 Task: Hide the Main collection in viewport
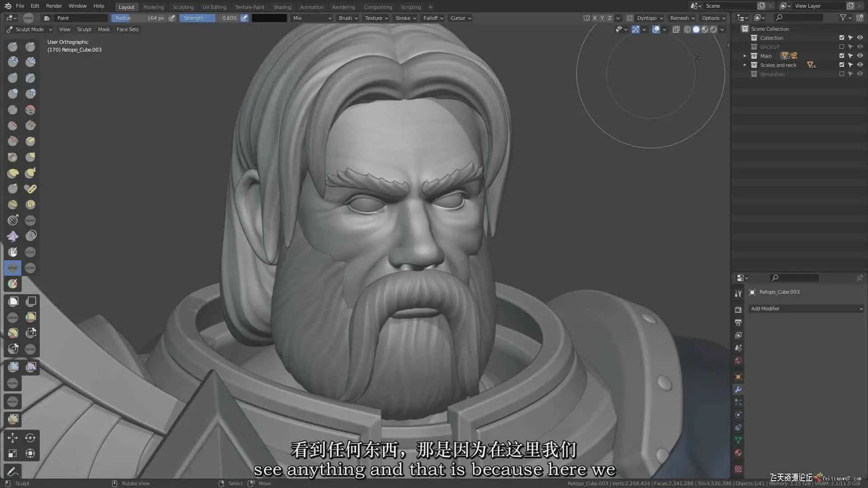coord(860,56)
